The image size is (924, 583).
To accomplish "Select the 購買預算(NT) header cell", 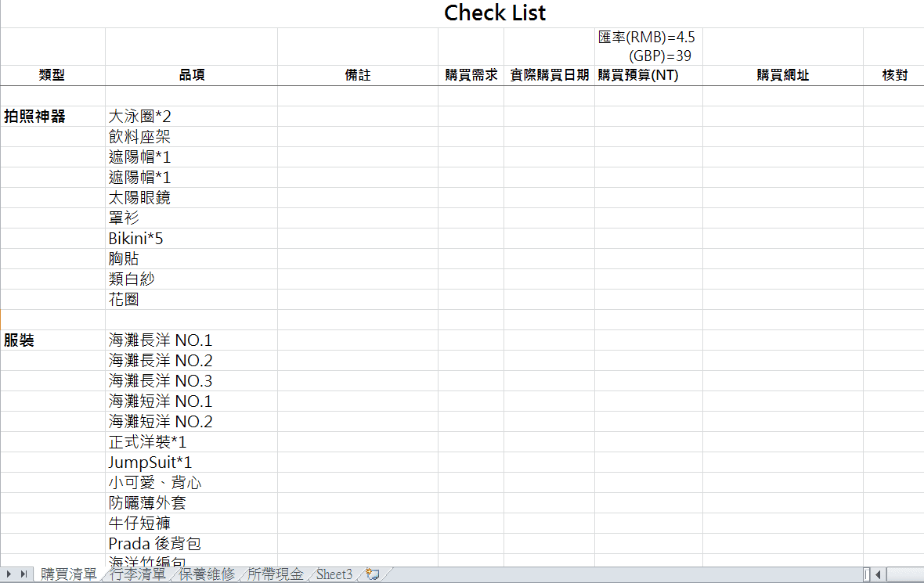I will 648,75.
